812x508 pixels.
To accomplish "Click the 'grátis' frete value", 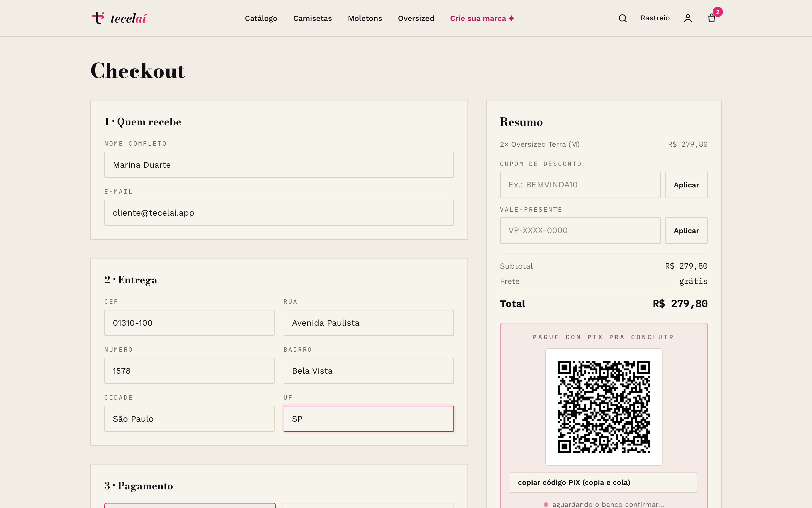I will click(693, 282).
